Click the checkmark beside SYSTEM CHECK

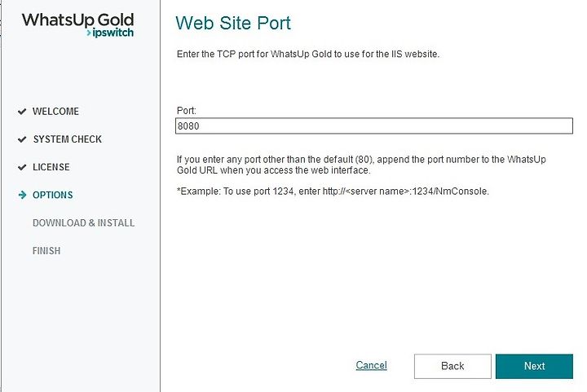pos(22,139)
